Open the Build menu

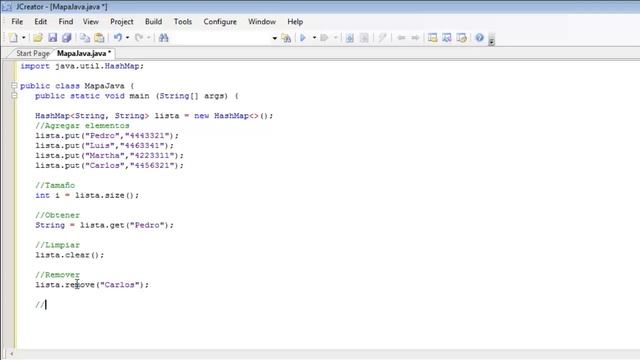point(153,22)
